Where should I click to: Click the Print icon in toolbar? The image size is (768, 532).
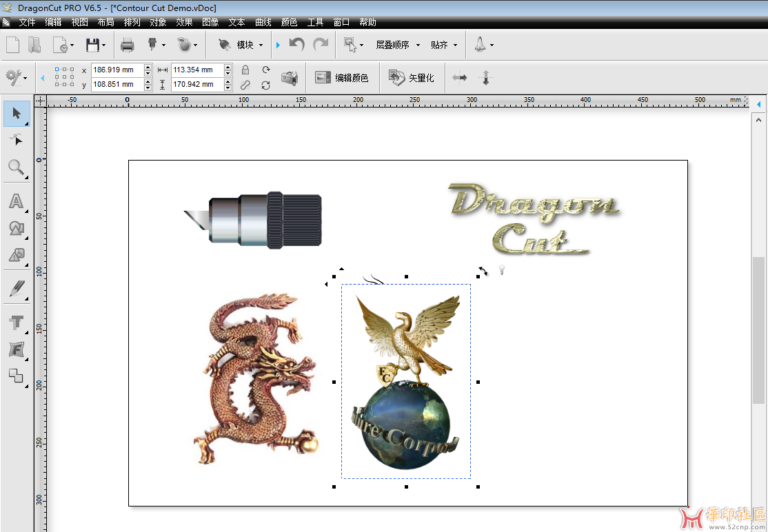pyautogui.click(x=127, y=45)
